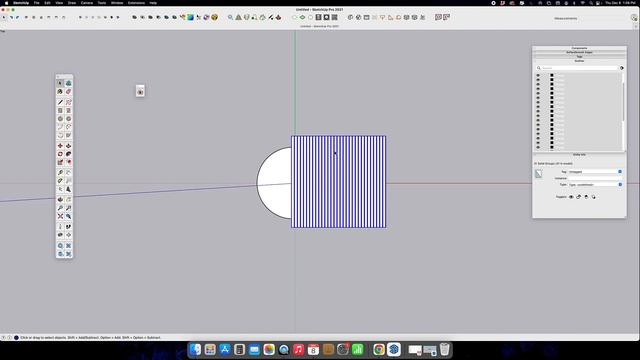Toggle the Entity Info visibility eye
Screen dimensions: 640x360
click(571, 197)
